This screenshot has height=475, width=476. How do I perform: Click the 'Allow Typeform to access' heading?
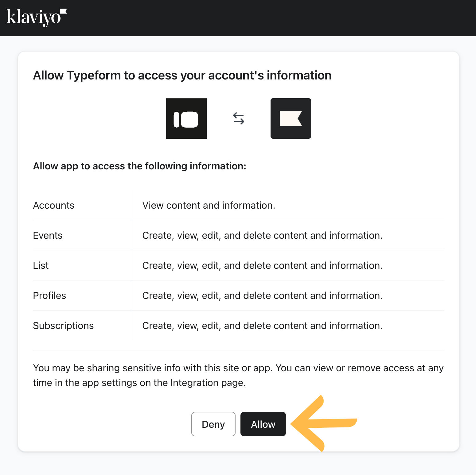coord(182,75)
